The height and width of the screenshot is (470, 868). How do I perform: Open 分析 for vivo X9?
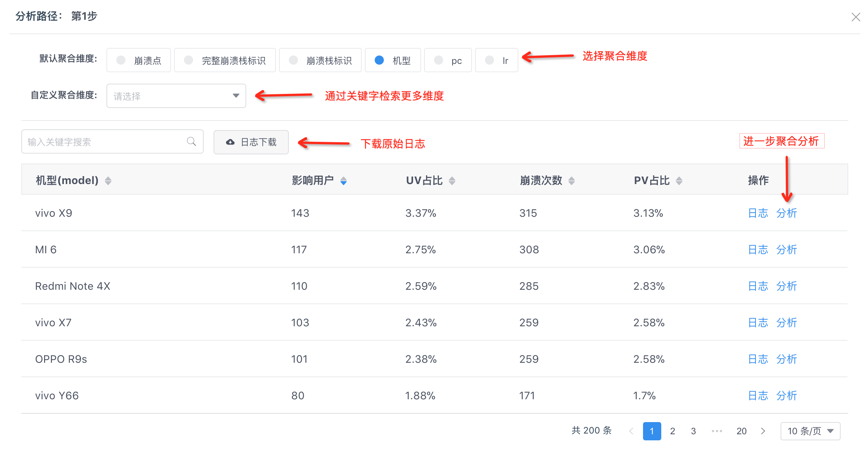click(786, 213)
